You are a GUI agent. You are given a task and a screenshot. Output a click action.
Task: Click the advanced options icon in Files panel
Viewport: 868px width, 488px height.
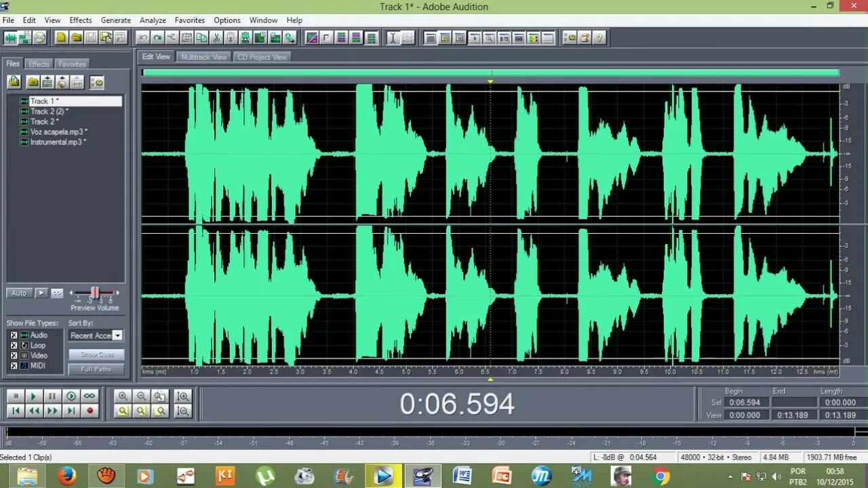click(97, 82)
